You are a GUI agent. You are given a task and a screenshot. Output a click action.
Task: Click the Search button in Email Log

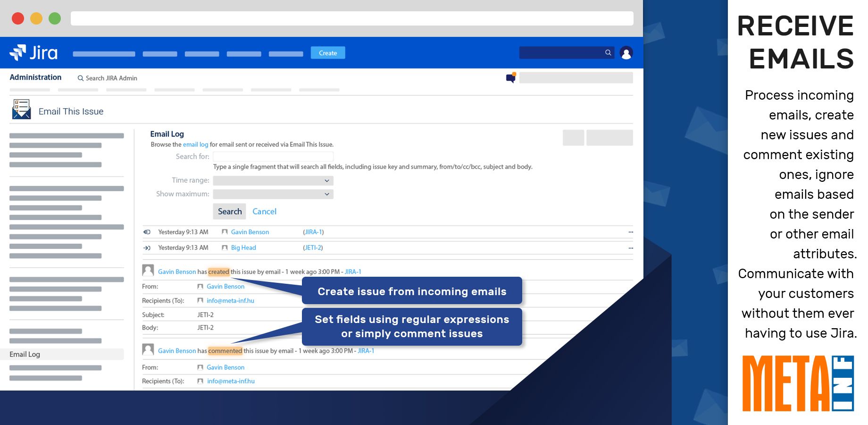pos(230,212)
